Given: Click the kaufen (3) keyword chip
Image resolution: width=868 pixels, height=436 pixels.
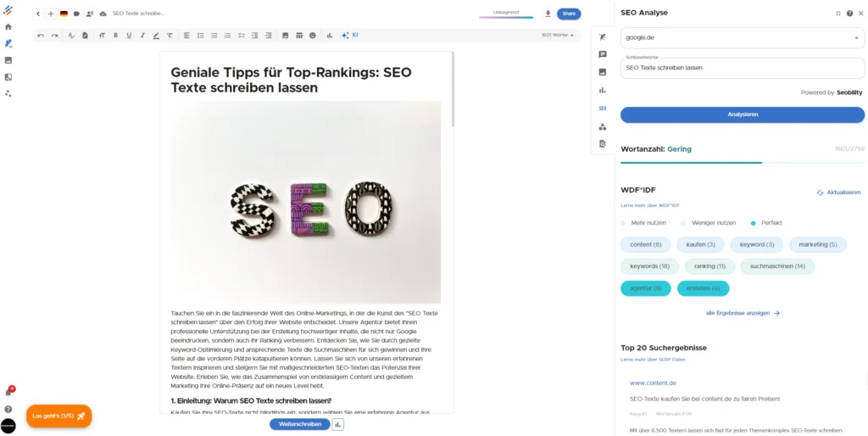Looking at the screenshot, I should [x=700, y=244].
